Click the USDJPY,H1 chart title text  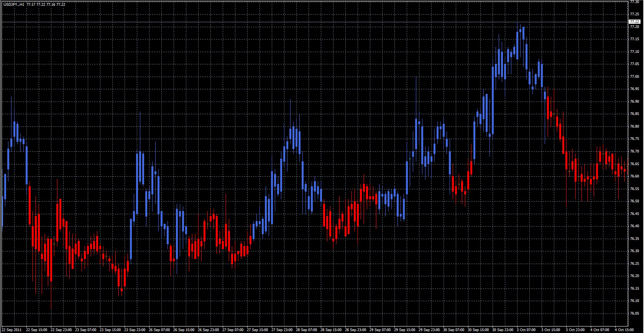coord(13,4)
